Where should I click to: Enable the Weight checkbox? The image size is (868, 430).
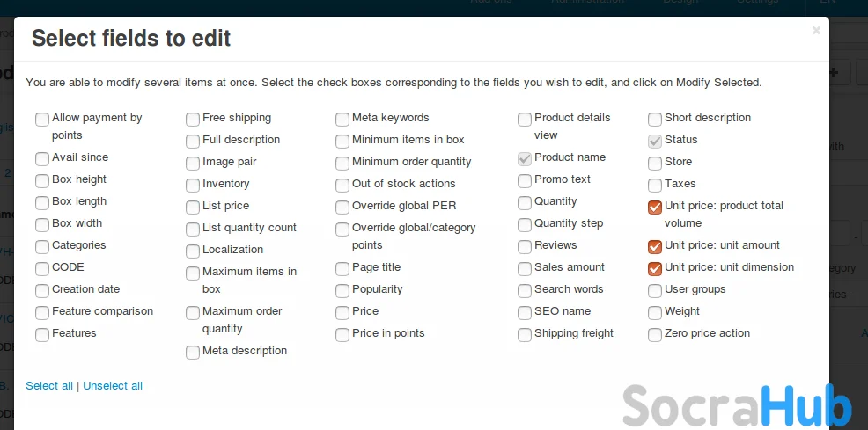(x=655, y=313)
